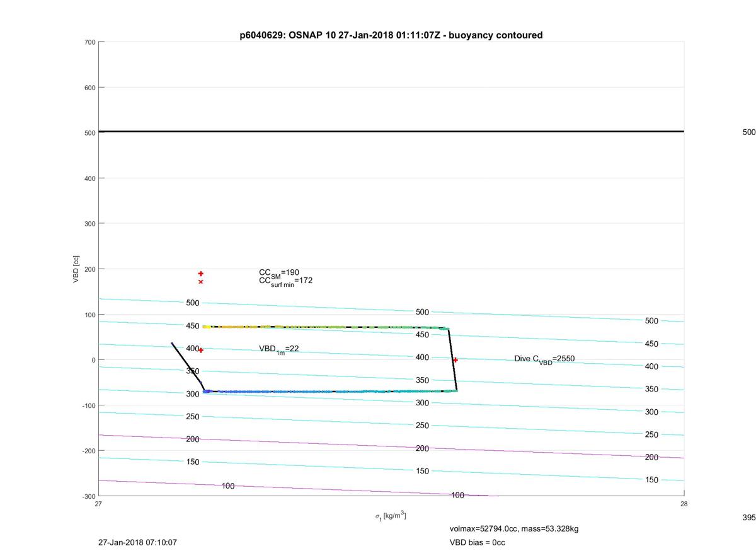Click the 'VBD 1m=22' annotation
Viewport: 756px width, 558px height.
tap(279, 349)
